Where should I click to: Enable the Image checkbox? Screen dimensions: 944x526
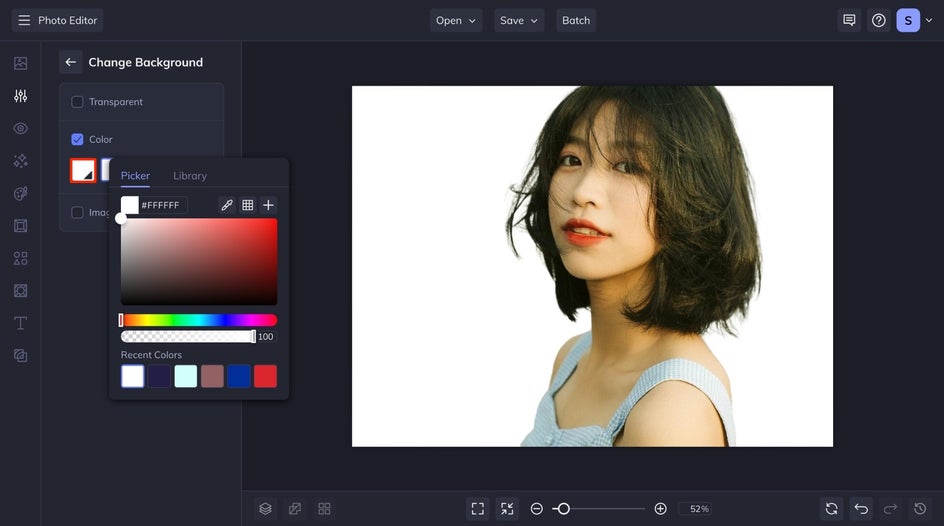(77, 212)
